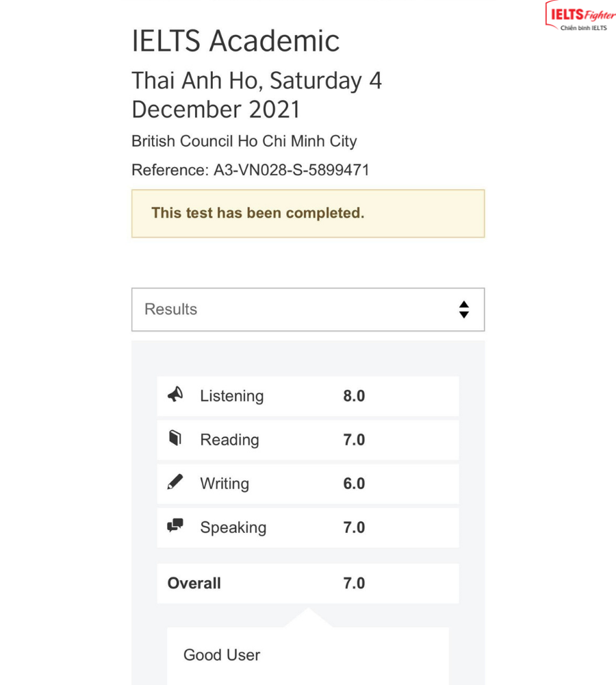Click the Good User description label
Viewport: 616px width, 685px height.
tap(222, 655)
